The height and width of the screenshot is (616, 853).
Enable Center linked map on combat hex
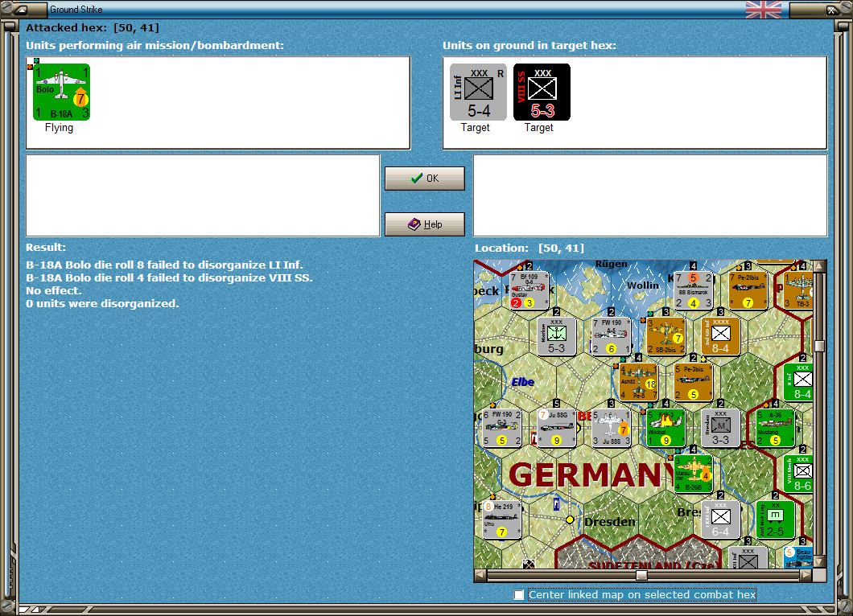(x=519, y=595)
